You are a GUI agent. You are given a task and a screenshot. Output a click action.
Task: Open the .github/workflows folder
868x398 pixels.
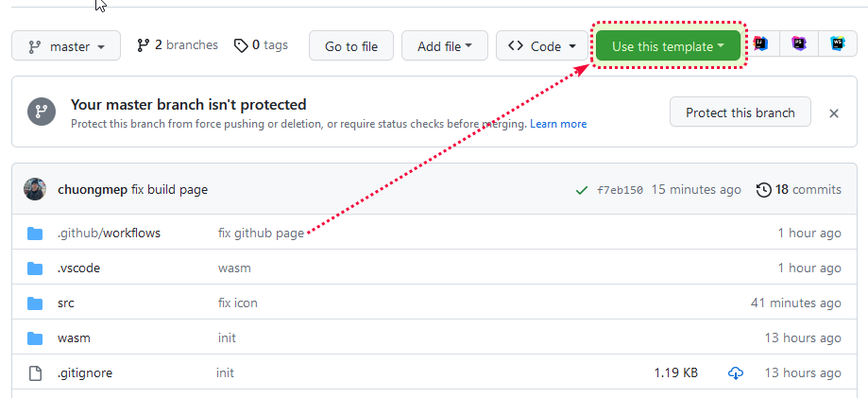[109, 233]
